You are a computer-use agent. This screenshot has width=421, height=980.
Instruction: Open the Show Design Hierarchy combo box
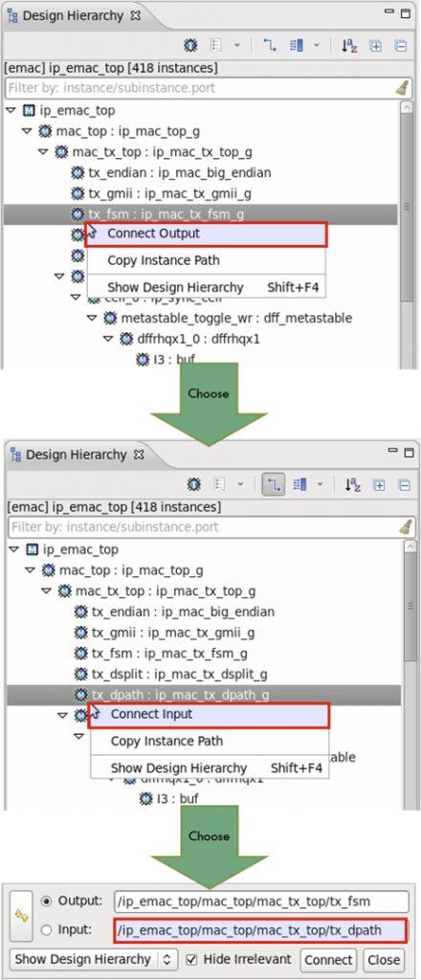click(x=94, y=959)
